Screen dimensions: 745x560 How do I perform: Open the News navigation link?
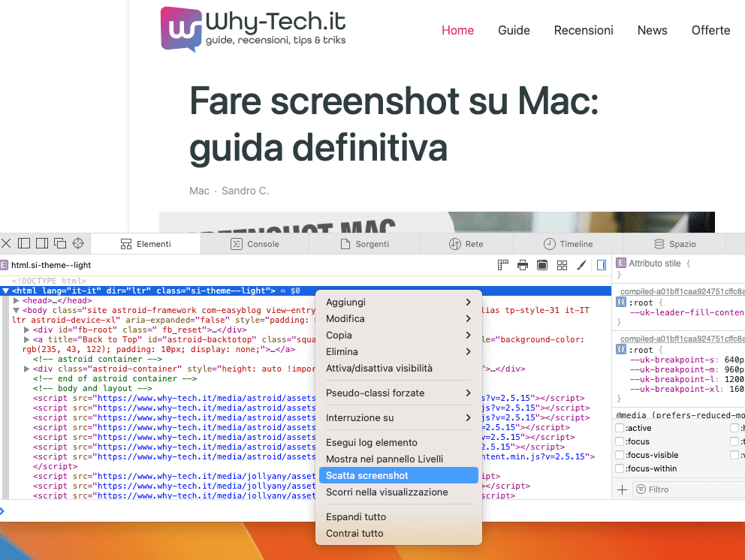pos(652,30)
